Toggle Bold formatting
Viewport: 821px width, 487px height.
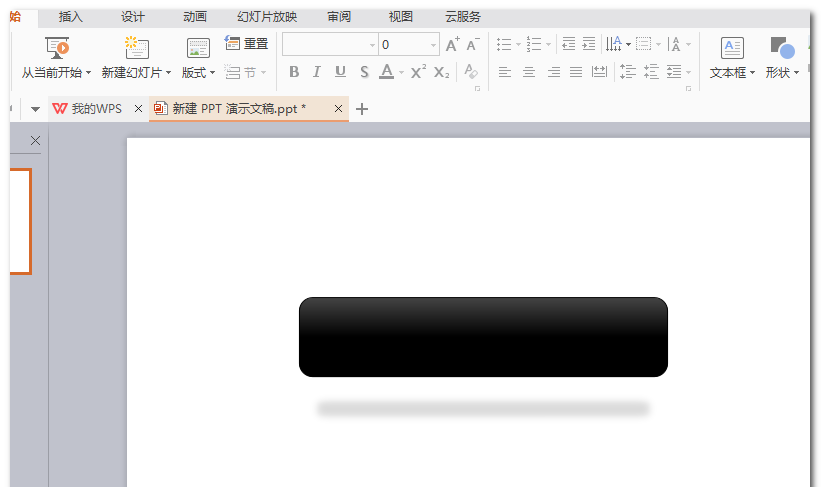click(294, 72)
